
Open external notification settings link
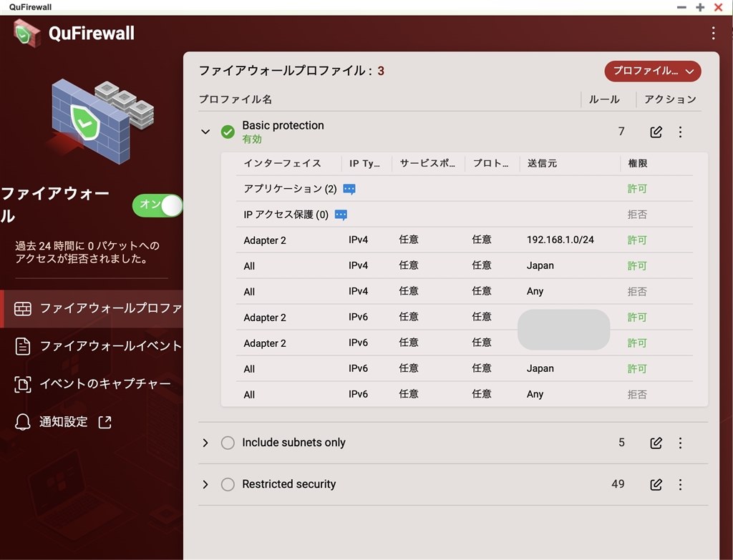[x=105, y=422]
